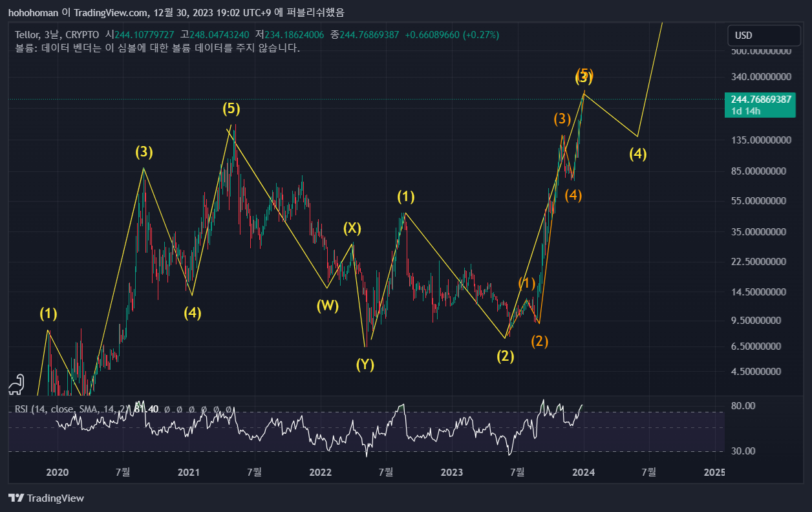The height and width of the screenshot is (512, 812).
Task: Select the yellow (2) wave label
Action: point(506,356)
